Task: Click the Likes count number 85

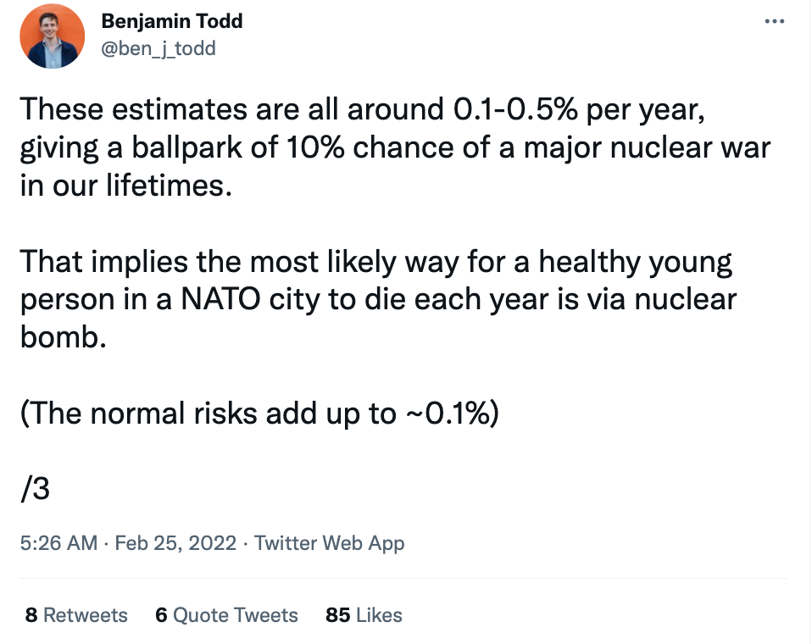Action: (337, 615)
